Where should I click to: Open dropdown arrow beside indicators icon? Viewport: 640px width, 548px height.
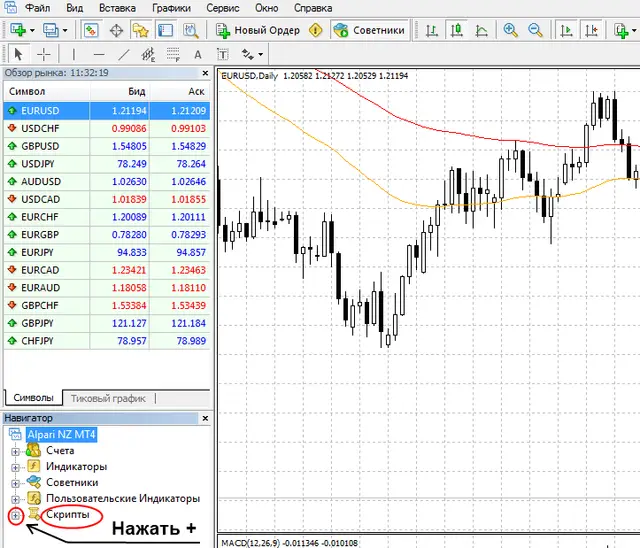tap(634, 31)
